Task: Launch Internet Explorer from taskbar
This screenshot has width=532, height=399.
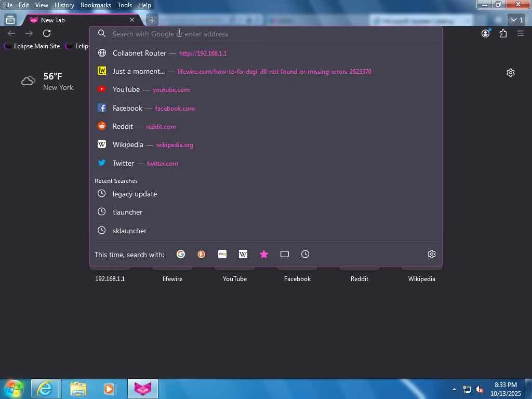Action: 45,389
